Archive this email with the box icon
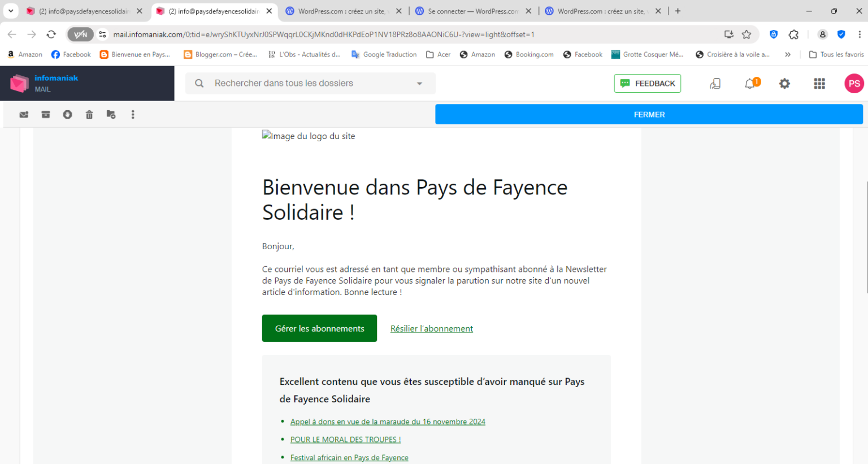 [46, 115]
